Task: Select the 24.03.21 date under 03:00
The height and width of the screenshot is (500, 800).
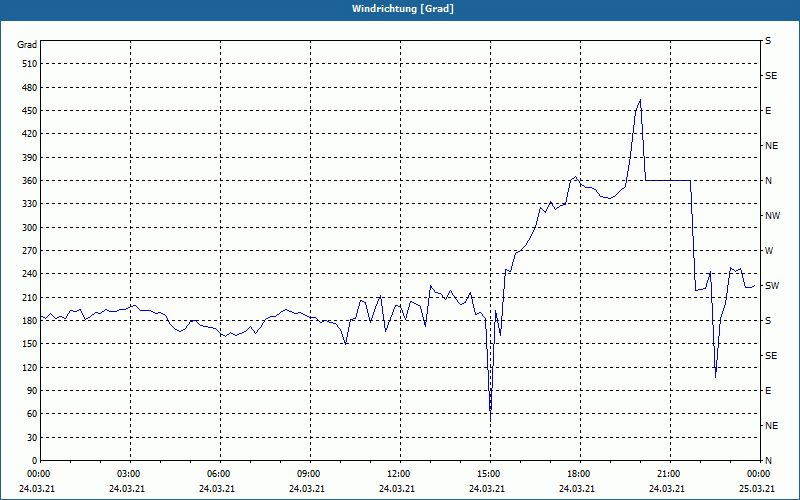Action: click(127, 489)
